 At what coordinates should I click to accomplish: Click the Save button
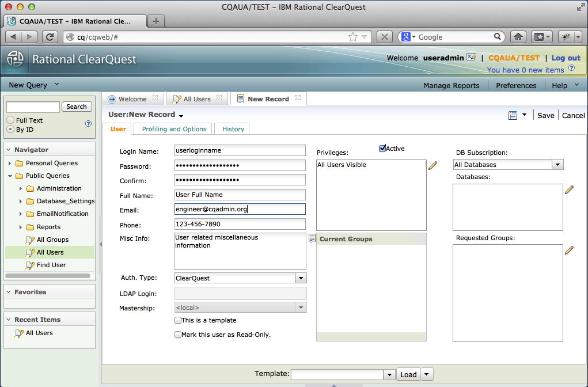545,116
